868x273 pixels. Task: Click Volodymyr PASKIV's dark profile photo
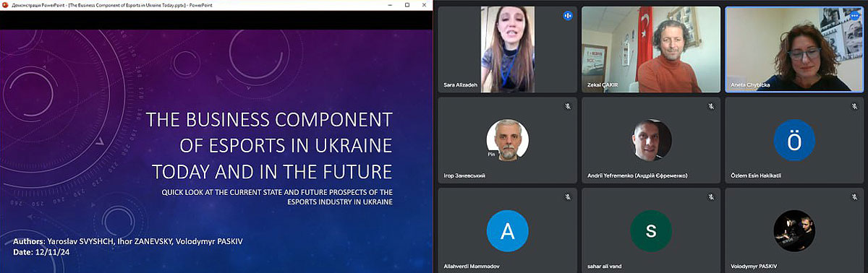pos(794,230)
